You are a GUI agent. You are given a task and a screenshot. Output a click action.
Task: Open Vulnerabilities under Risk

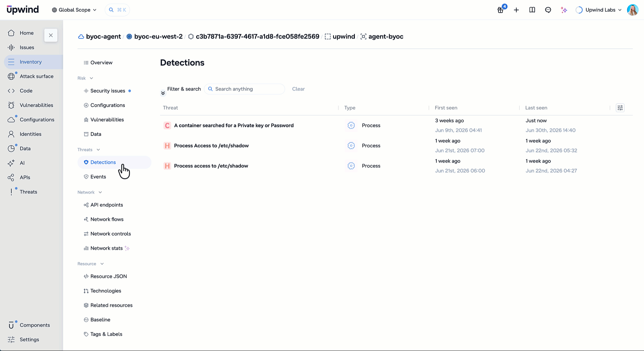tap(107, 120)
